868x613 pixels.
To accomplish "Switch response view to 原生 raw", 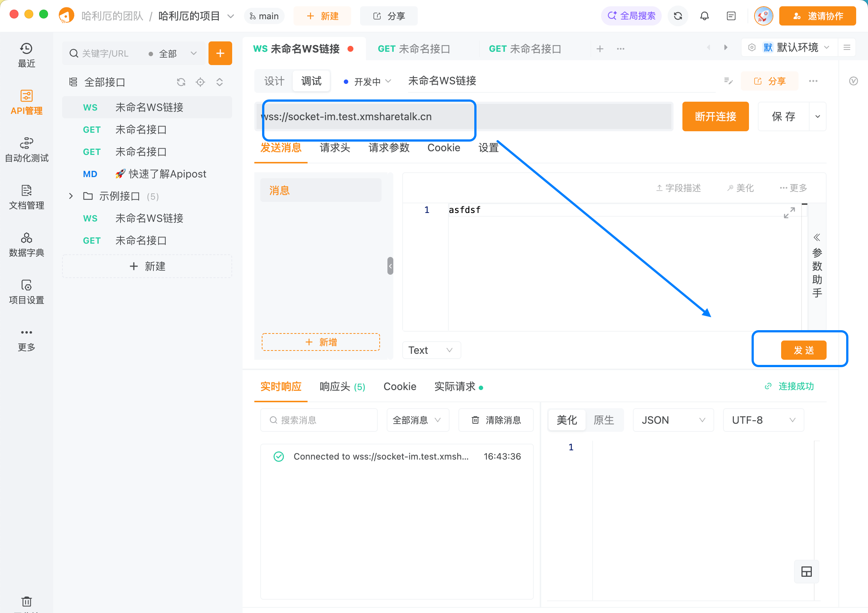I will coord(604,420).
